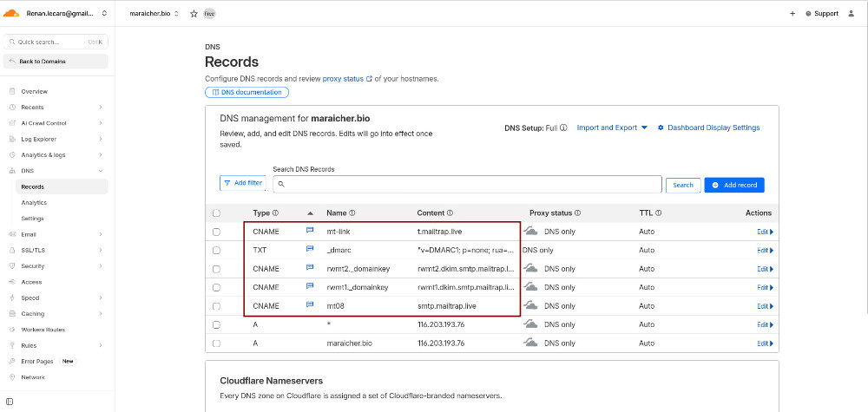Toggle the select-all records checkbox

[216, 213]
